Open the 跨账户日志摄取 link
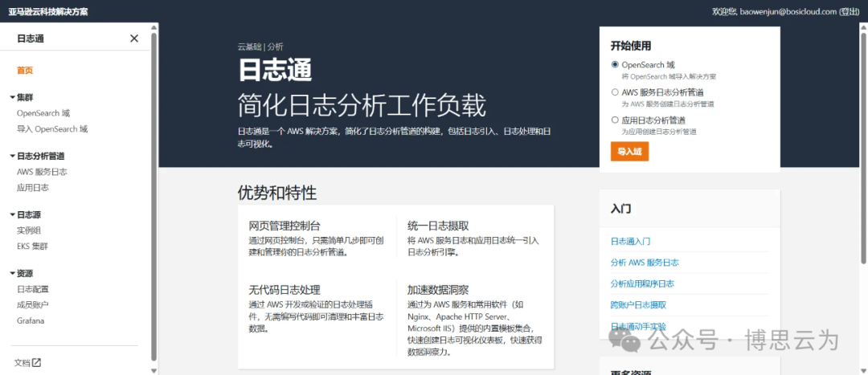Viewport: 868px width, 375px height. click(x=638, y=305)
